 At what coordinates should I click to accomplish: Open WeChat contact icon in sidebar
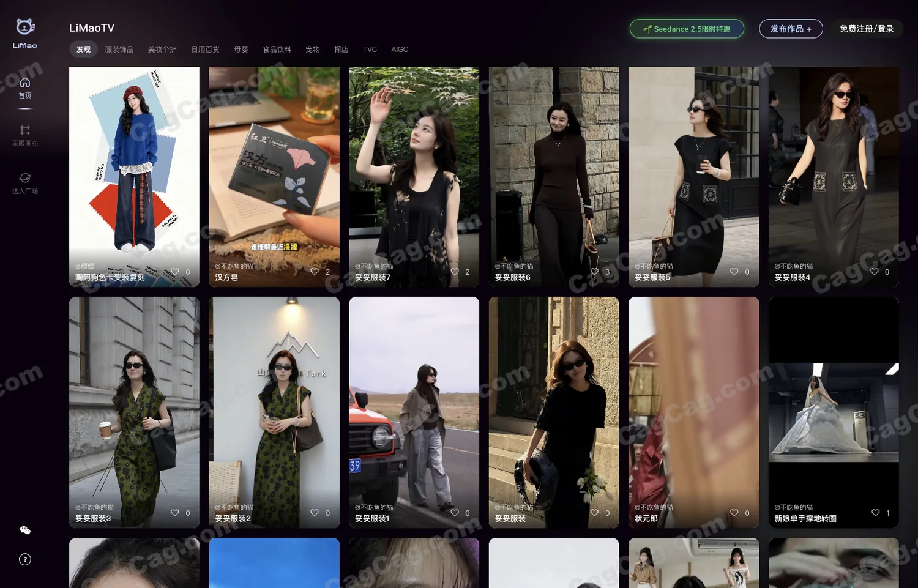[x=25, y=530]
